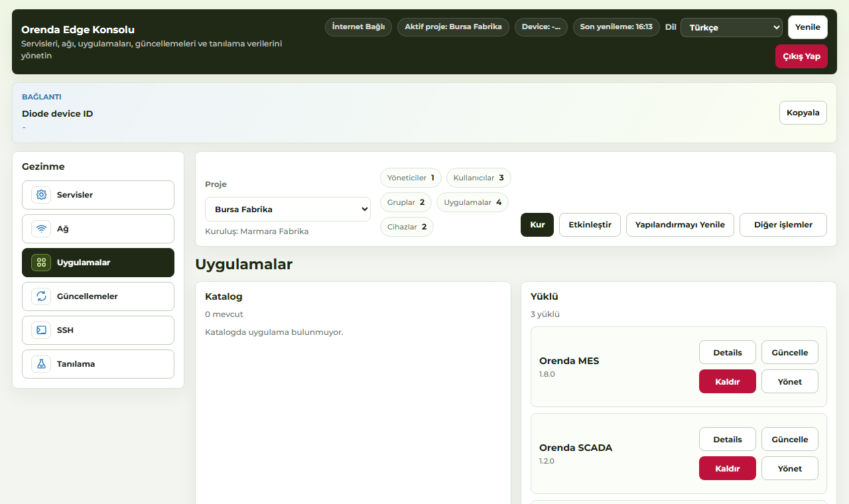Open the Servisler navigation item
This screenshot has width=849, height=504.
(x=98, y=195)
